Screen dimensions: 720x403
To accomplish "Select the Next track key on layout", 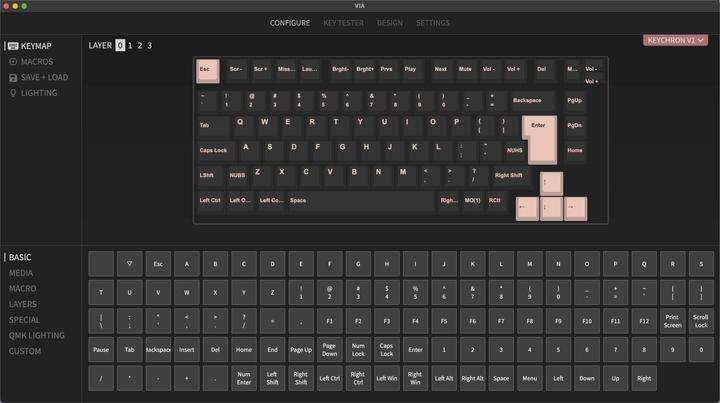I will [x=442, y=70].
